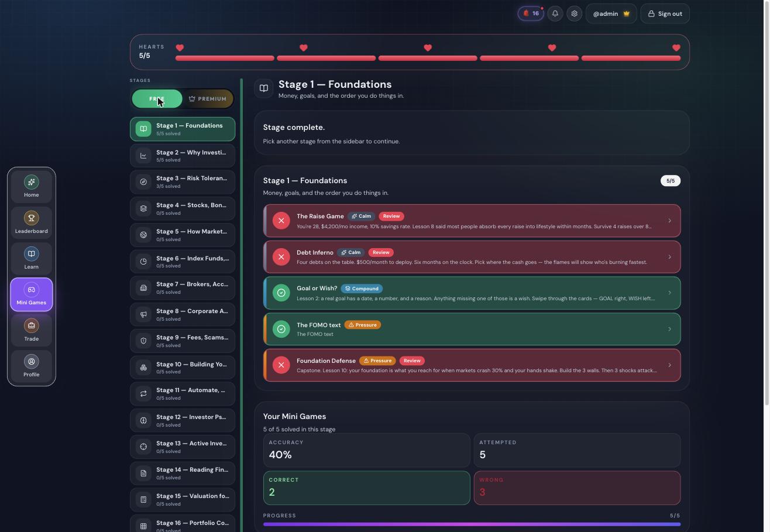Open the Trade briefcase section
Screen dimensions: 770x532
coord(32,330)
